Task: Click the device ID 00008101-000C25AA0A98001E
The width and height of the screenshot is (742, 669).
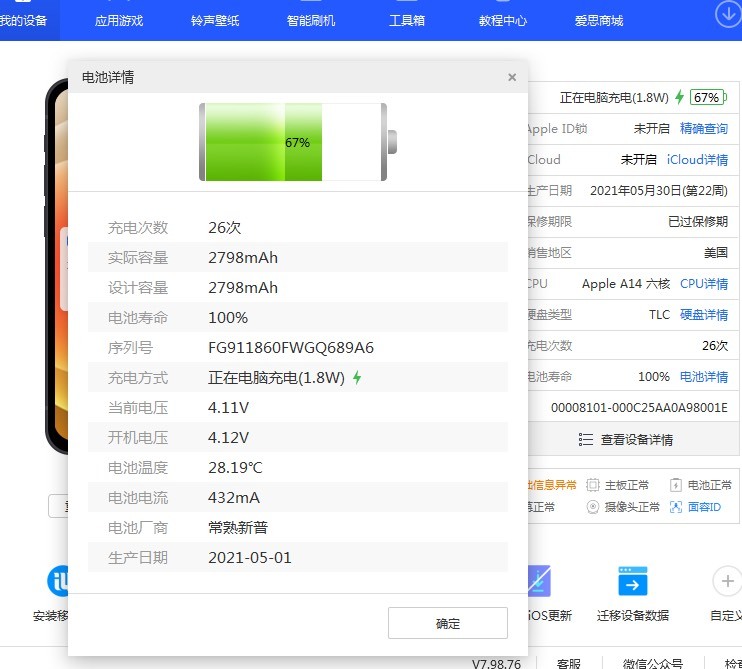Action: click(639, 408)
